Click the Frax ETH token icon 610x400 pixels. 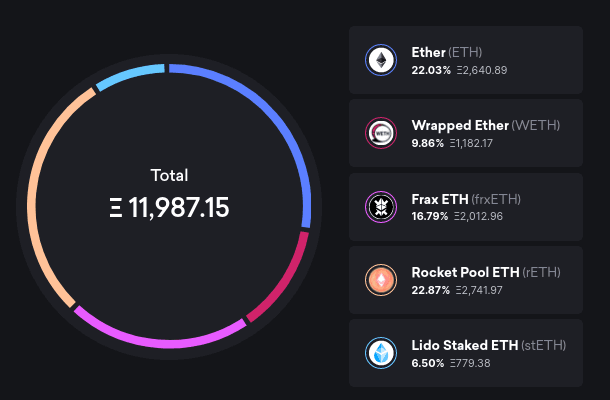(381, 207)
